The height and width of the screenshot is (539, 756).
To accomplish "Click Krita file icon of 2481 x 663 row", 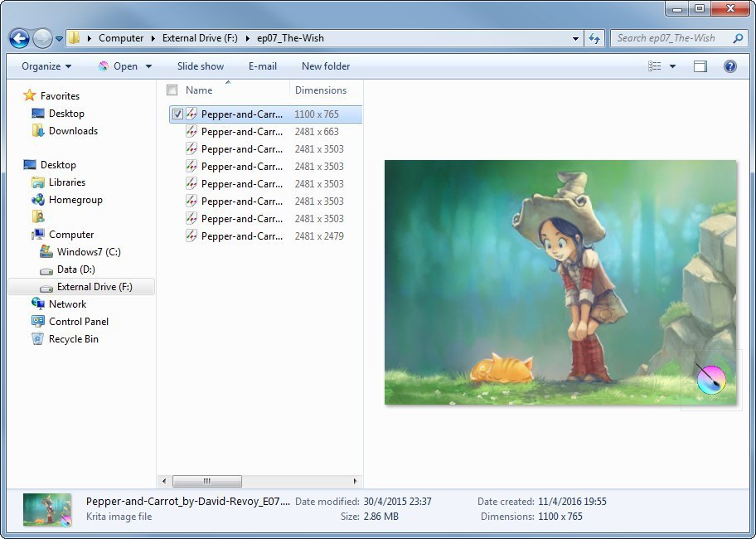I will [x=191, y=132].
